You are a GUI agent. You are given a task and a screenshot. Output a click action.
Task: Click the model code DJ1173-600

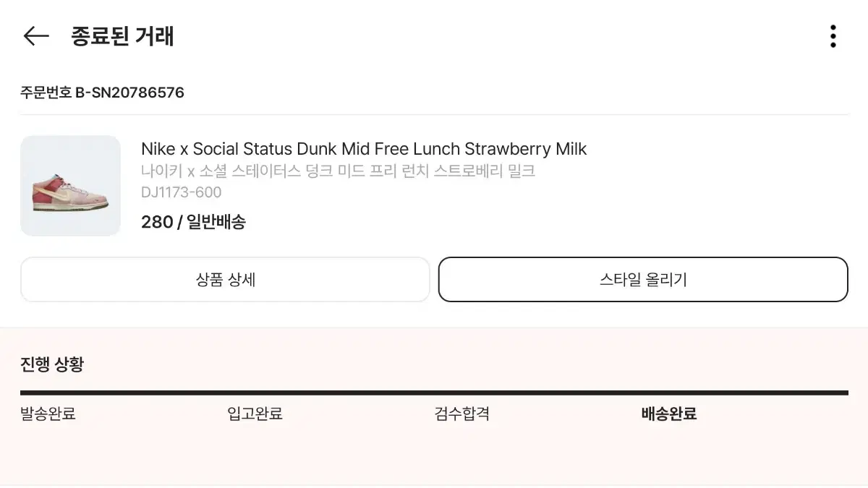click(x=181, y=192)
